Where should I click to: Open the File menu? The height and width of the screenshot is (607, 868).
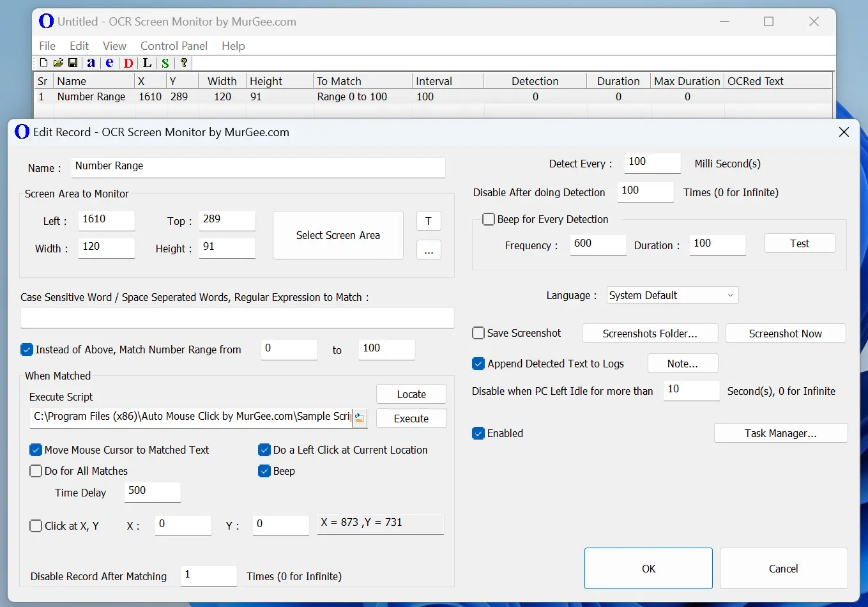(x=47, y=46)
